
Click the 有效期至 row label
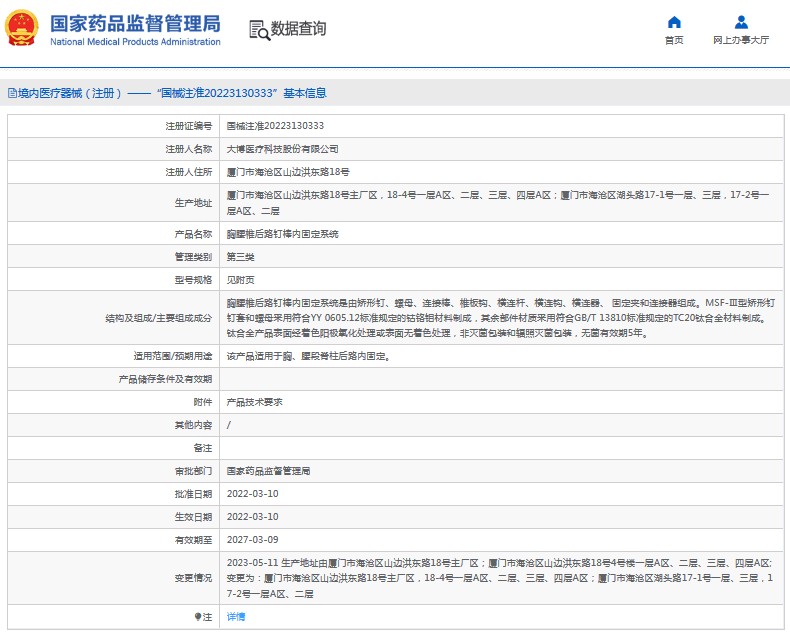pos(193,540)
